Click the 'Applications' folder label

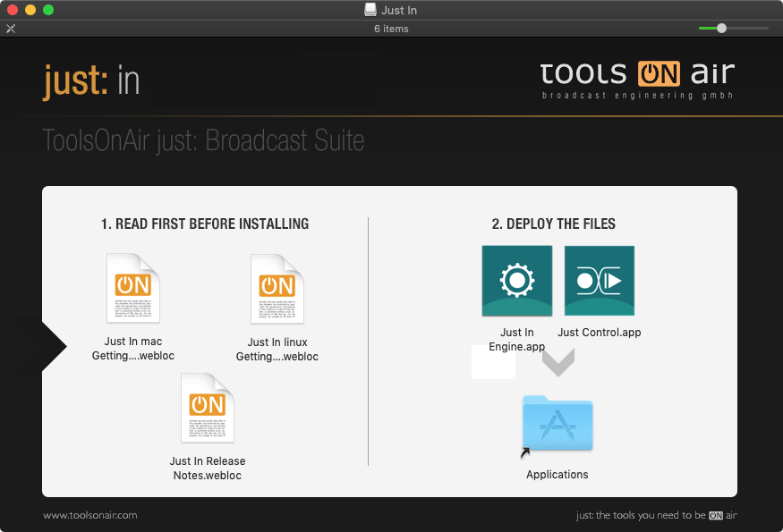point(557,475)
